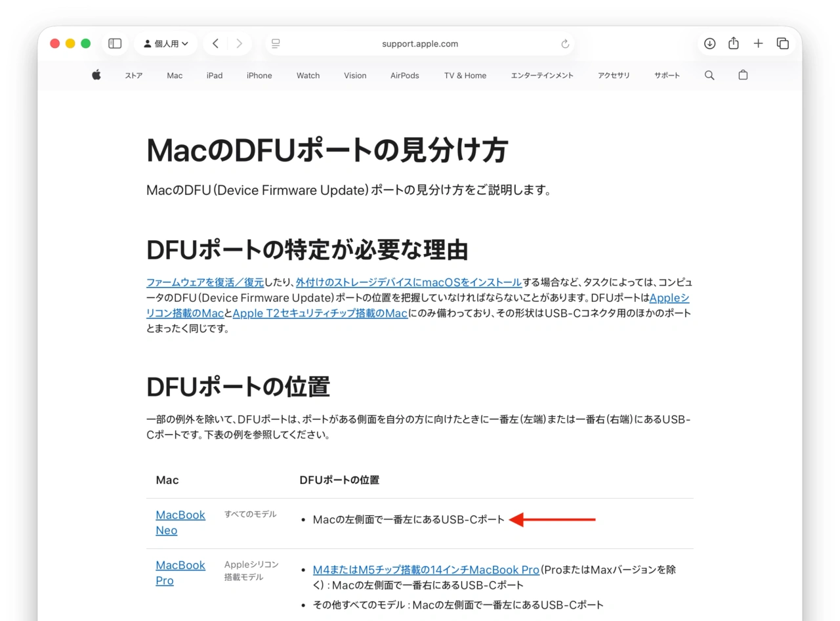Click the iPhone navigation item

click(x=259, y=75)
